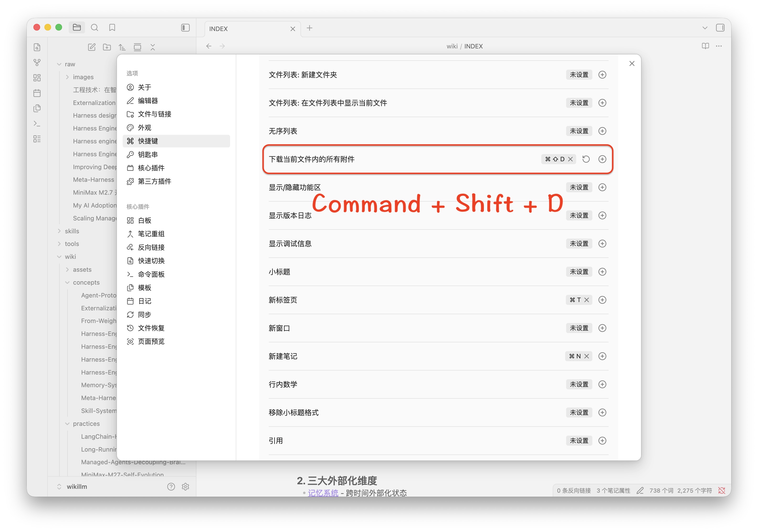The height and width of the screenshot is (532, 758).
Task: Select 外观 settings section
Action: tap(145, 128)
